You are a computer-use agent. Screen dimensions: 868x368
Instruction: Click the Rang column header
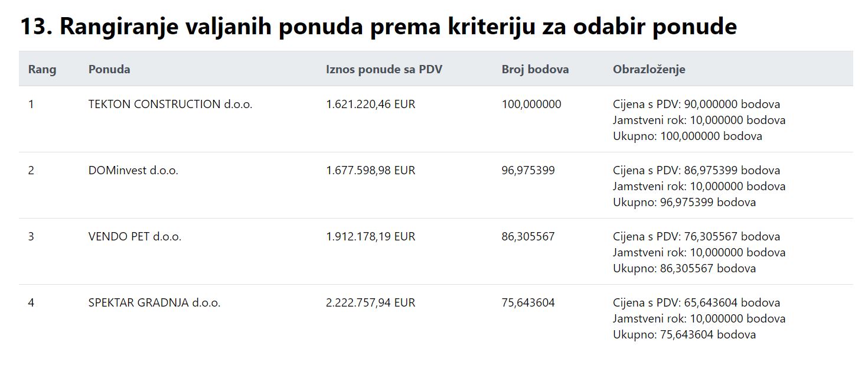42,69
